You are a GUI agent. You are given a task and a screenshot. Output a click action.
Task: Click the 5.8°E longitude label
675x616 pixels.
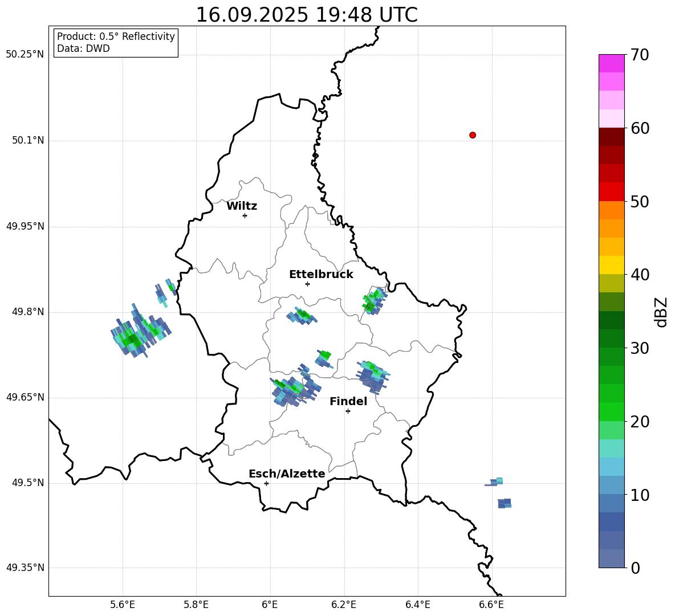point(196,605)
